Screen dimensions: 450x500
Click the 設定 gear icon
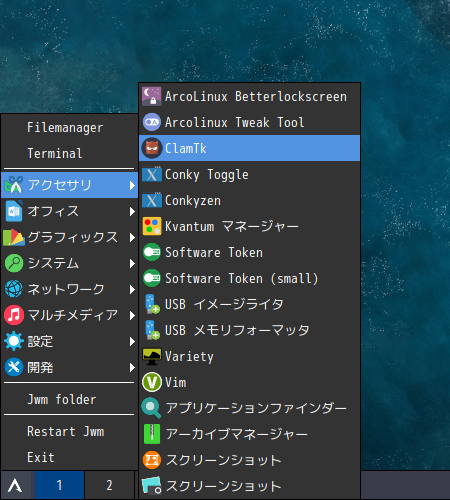click(14, 341)
